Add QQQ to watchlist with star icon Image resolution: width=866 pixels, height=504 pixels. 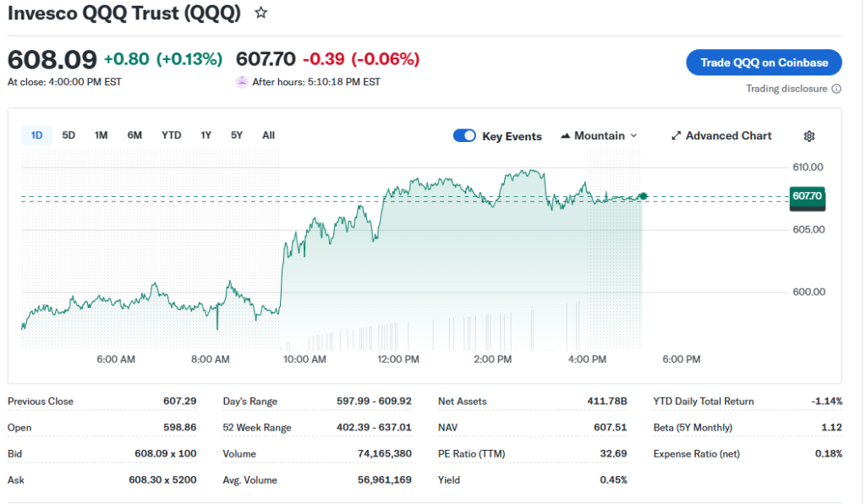pos(261,14)
